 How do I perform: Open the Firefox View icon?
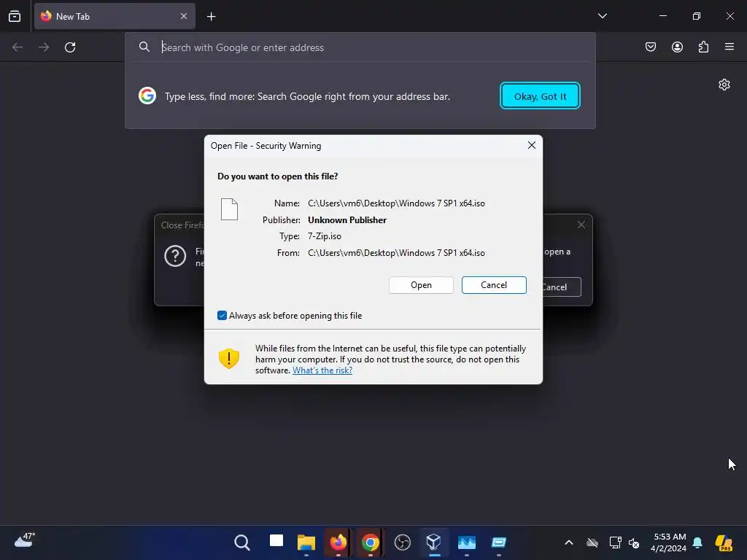point(15,16)
